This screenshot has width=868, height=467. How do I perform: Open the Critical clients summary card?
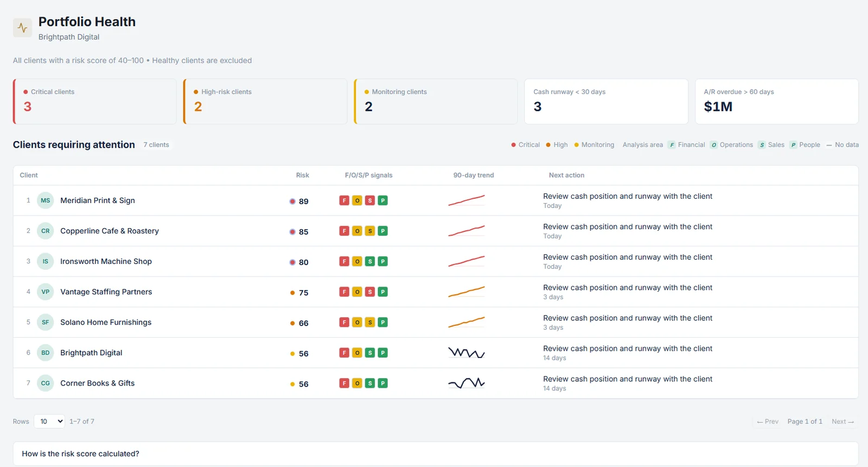tap(95, 102)
